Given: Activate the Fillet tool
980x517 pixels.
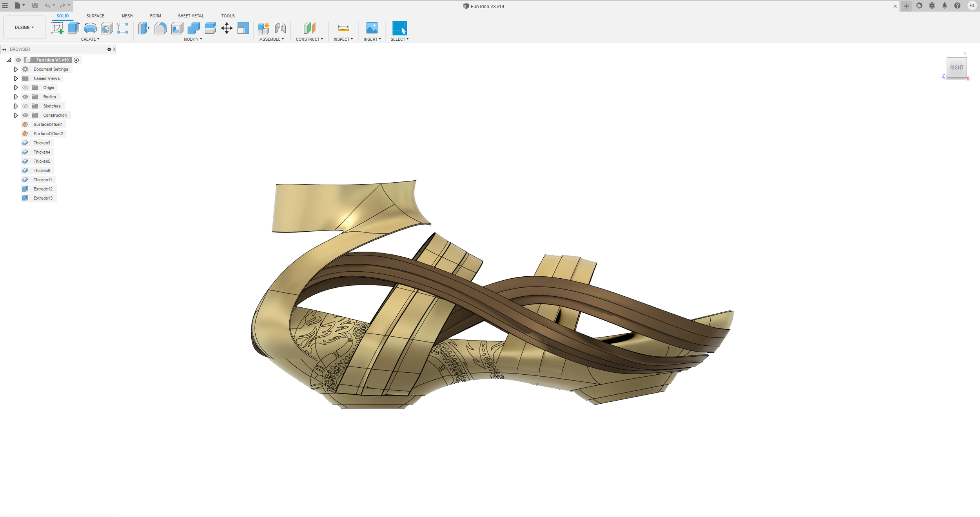Looking at the screenshot, I should pyautogui.click(x=160, y=28).
